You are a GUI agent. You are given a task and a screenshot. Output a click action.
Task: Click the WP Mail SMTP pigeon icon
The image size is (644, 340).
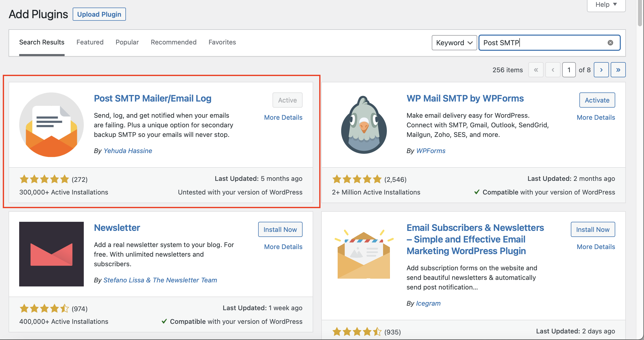[364, 125]
